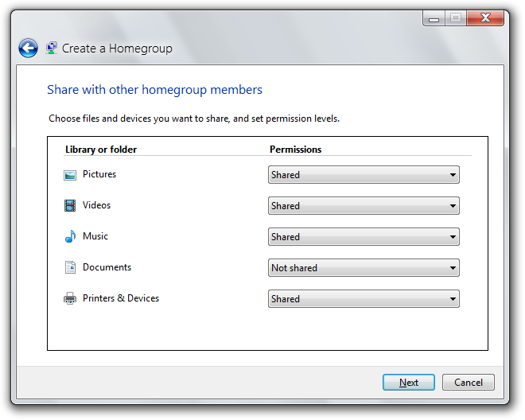Select the Pictures label text
The width and height of the screenshot is (525, 420).
99,174
